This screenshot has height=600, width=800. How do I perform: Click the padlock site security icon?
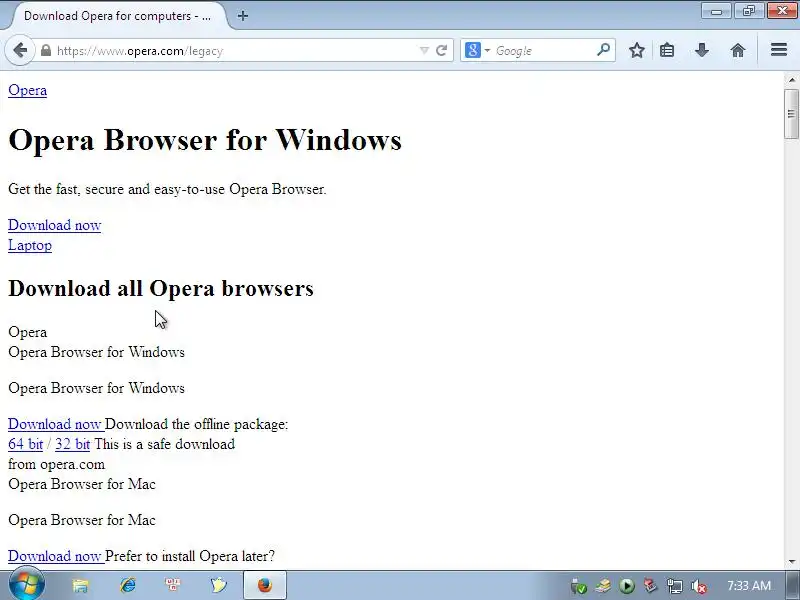click(46, 51)
